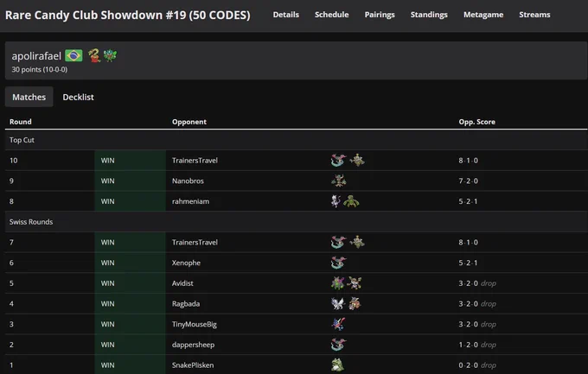This screenshot has width=588, height=374.
Task: Click the second deck icon in round 10 row
Action: (357, 160)
